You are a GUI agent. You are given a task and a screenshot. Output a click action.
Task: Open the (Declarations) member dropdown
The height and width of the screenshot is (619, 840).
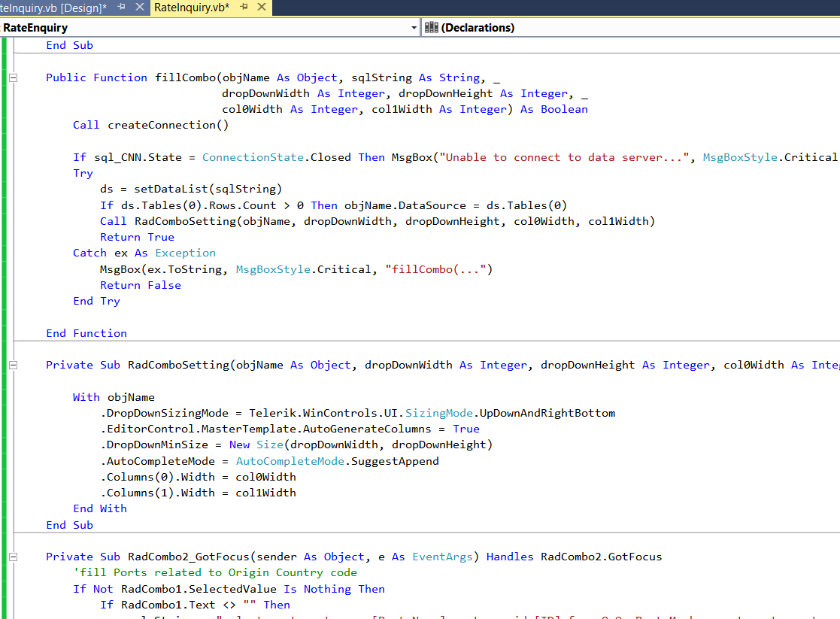(632, 28)
